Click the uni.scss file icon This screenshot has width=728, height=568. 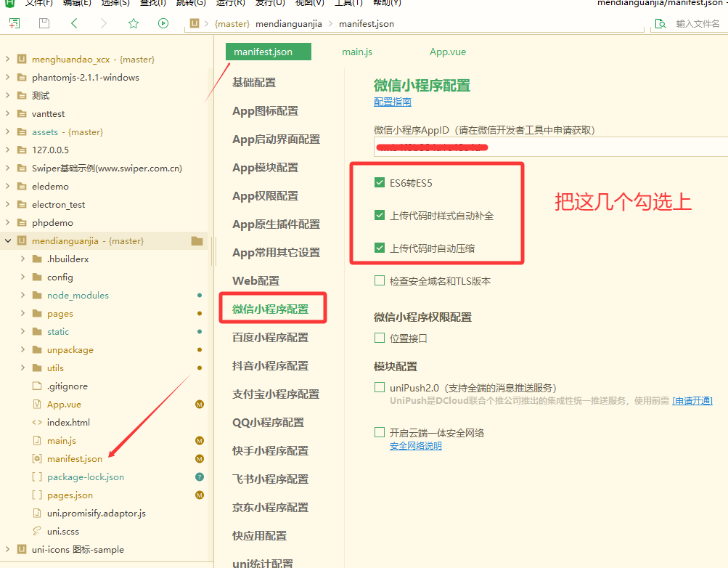click(37, 531)
